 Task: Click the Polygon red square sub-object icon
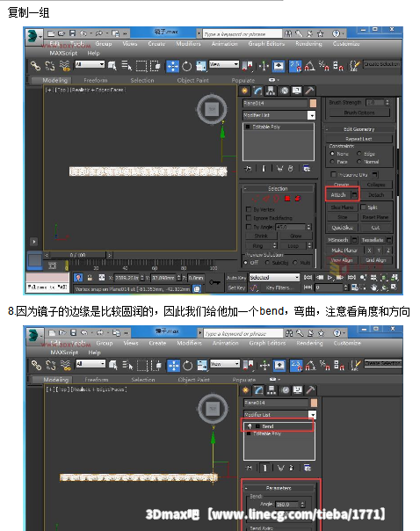[287, 199]
